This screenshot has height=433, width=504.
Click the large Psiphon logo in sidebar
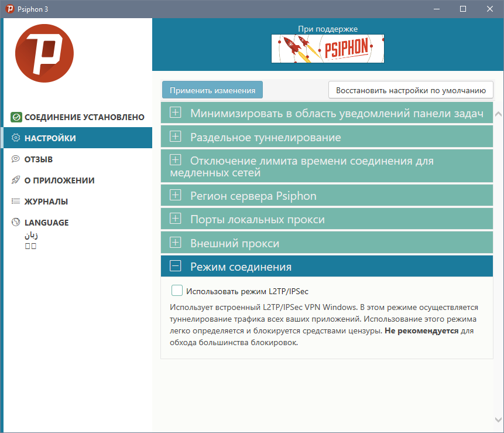(x=44, y=53)
